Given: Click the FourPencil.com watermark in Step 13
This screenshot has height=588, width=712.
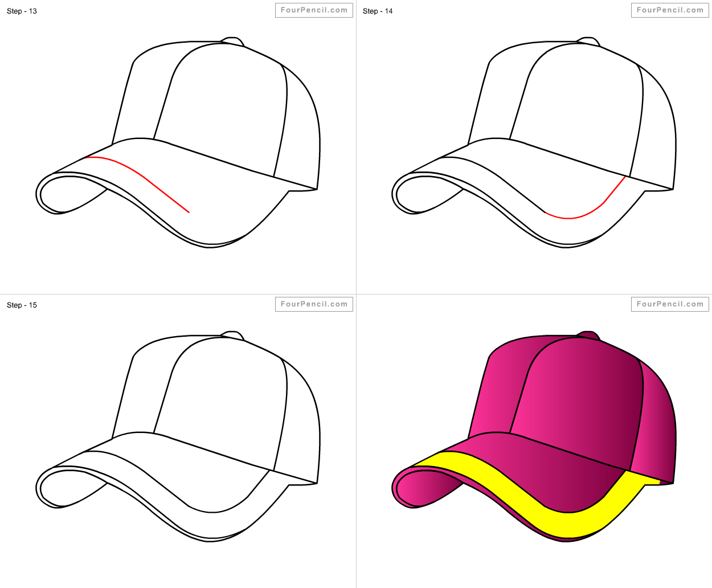Looking at the screenshot, I should click(x=314, y=10).
